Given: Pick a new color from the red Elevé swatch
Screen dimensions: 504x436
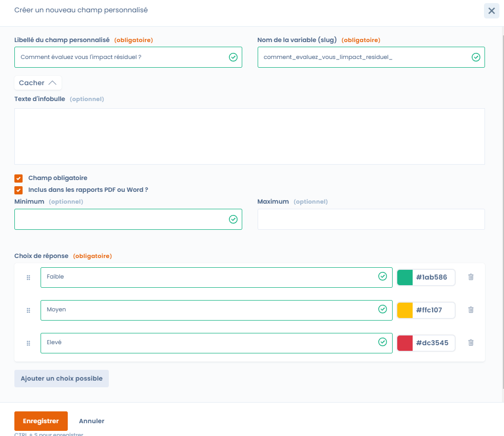Looking at the screenshot, I should (405, 343).
